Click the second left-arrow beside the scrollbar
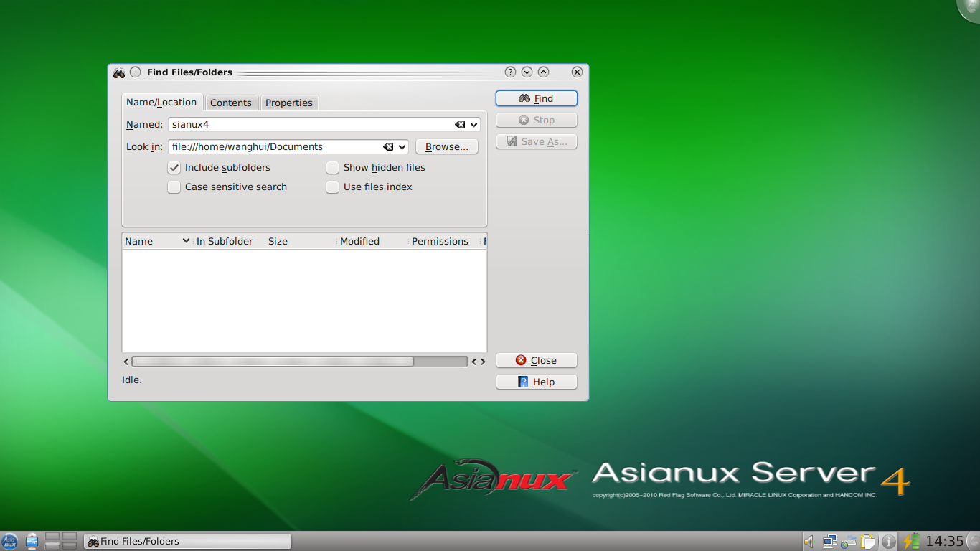 [473, 362]
